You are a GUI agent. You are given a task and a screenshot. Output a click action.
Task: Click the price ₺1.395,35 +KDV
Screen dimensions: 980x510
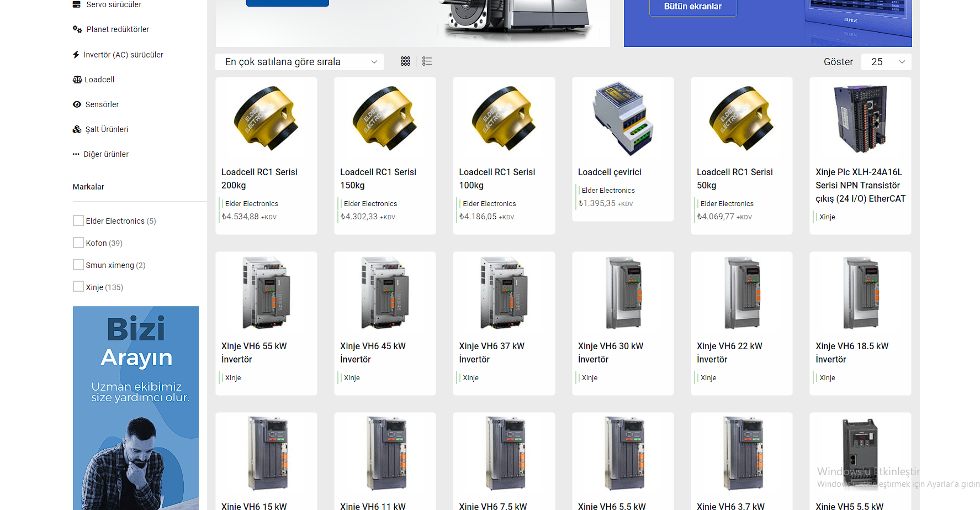coord(606,204)
